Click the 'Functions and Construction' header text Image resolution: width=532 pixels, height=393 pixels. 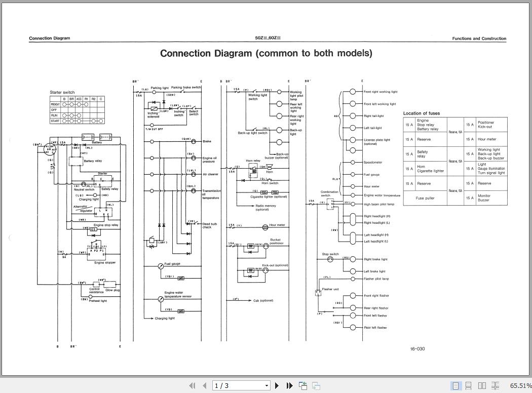coord(479,38)
